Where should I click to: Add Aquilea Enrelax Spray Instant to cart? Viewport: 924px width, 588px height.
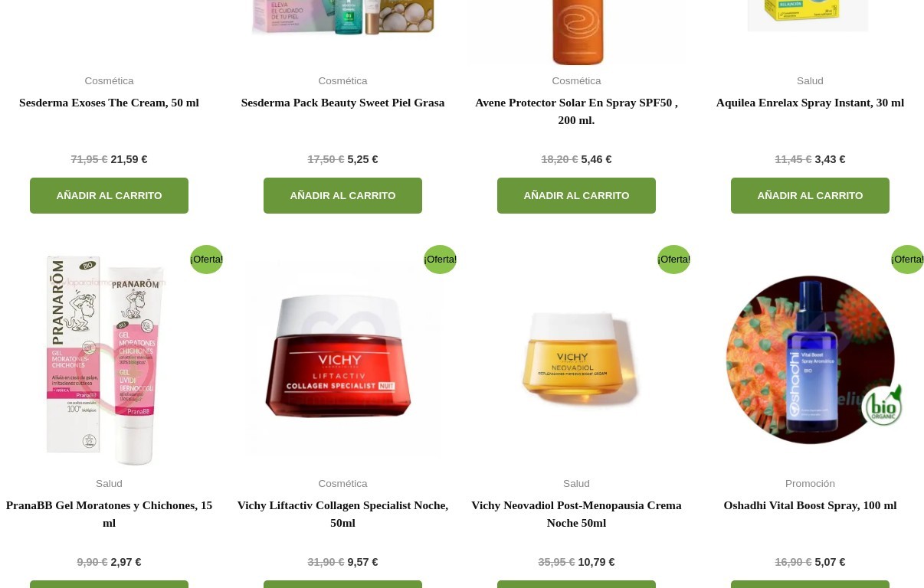[x=810, y=195]
